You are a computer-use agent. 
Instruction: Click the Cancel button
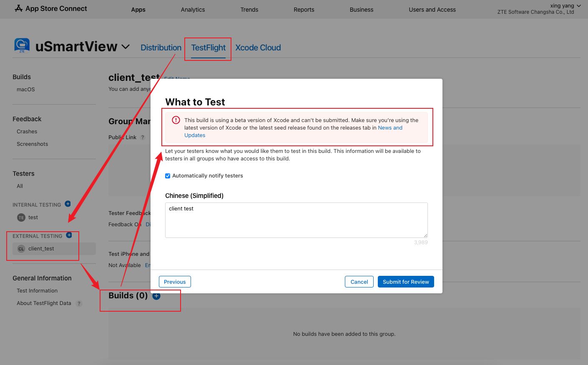[x=359, y=282]
